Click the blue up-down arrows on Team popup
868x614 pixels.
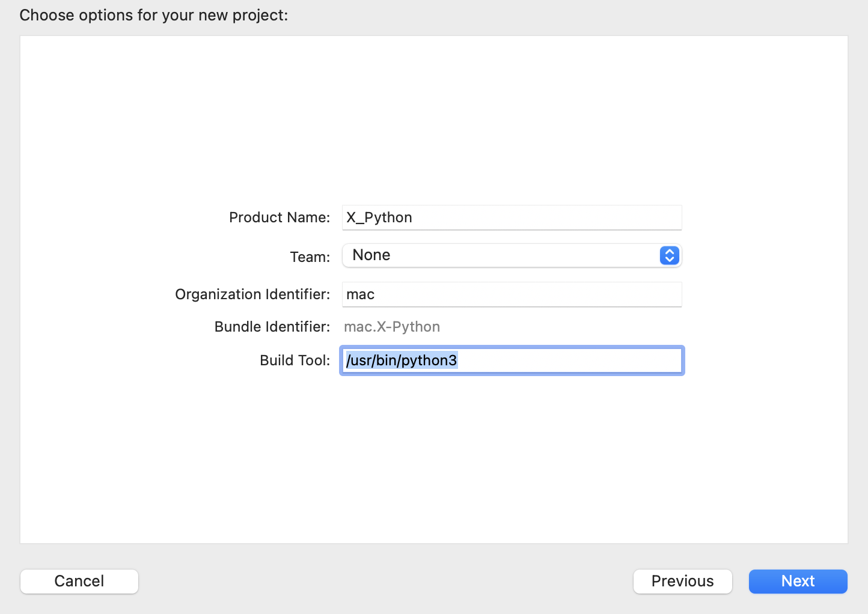[668, 255]
